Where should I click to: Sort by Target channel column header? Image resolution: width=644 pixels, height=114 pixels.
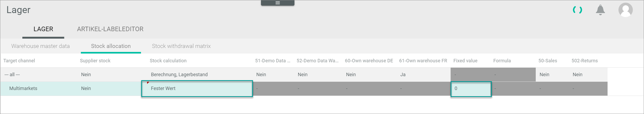pyautogui.click(x=19, y=61)
